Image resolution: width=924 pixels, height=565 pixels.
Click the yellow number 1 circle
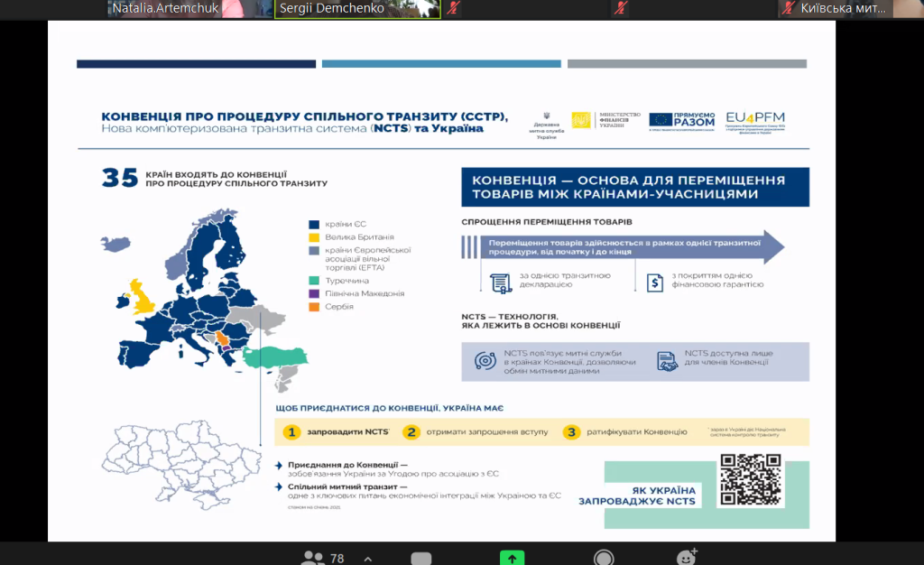(291, 431)
